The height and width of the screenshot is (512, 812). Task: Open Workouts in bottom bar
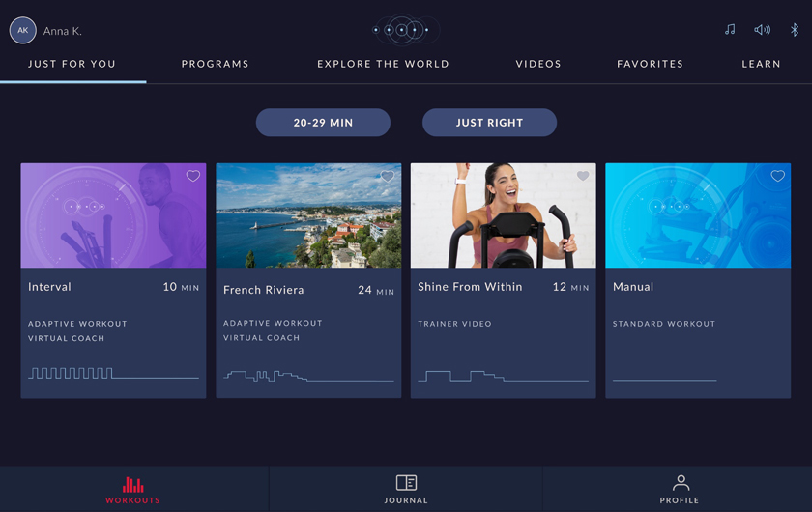tap(132, 491)
